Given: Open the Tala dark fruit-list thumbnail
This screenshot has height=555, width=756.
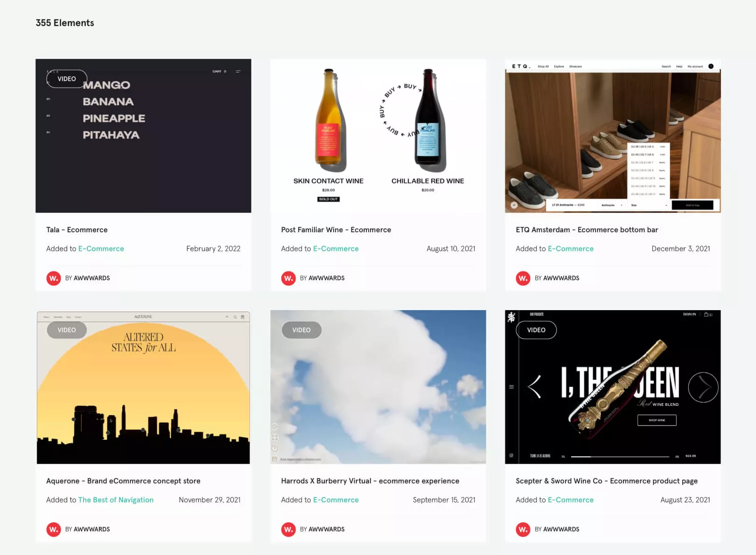Looking at the screenshot, I should (143, 136).
